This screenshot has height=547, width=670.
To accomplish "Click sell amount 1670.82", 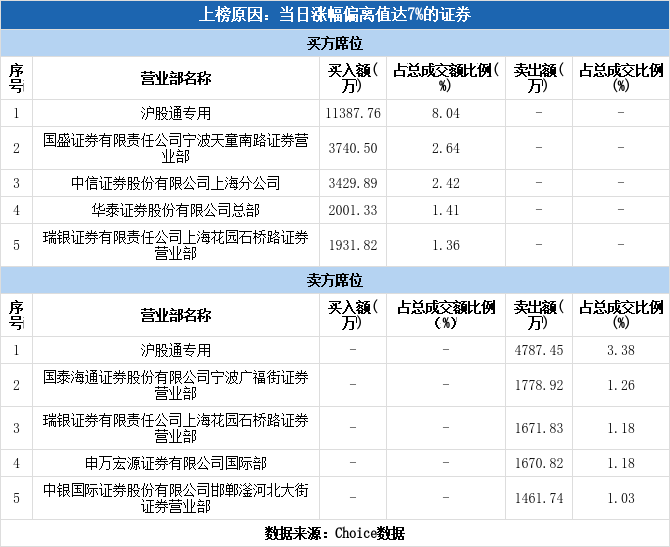I will (539, 463).
